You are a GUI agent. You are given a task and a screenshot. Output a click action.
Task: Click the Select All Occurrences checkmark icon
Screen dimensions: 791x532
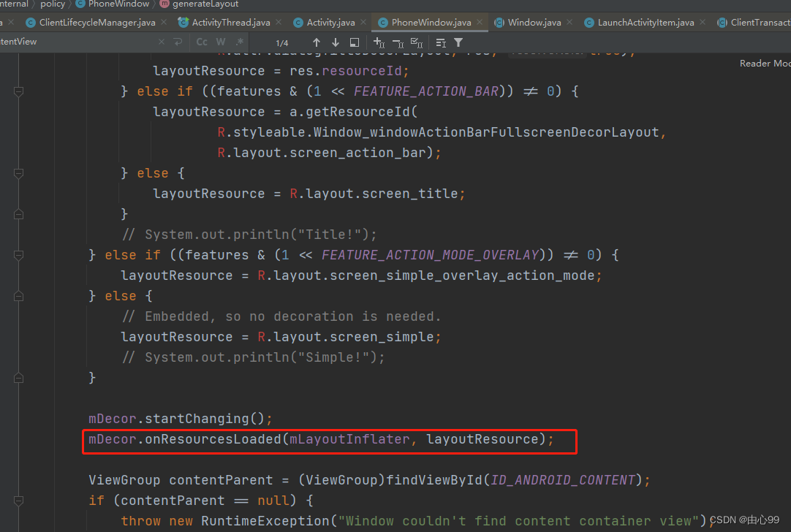point(416,42)
